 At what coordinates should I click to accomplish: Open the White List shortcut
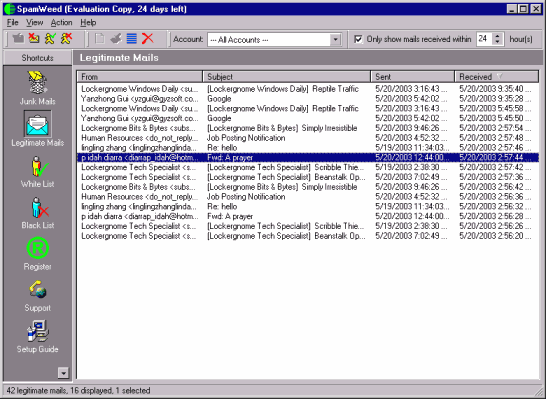37,172
